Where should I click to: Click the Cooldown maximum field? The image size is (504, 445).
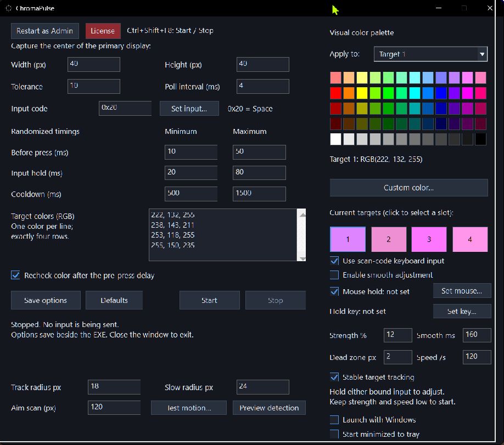[x=259, y=194]
